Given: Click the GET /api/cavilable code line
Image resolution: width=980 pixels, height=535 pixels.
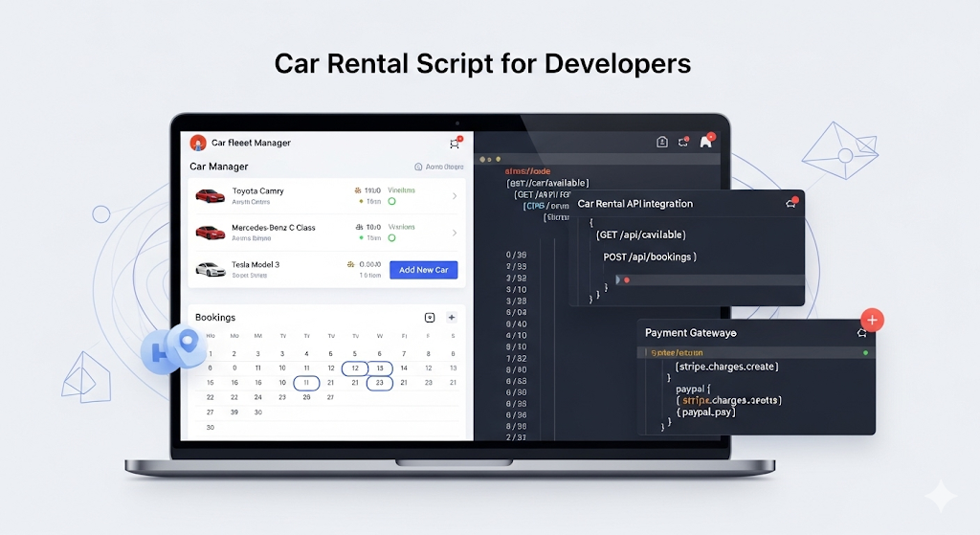Looking at the screenshot, I should pyautogui.click(x=640, y=235).
